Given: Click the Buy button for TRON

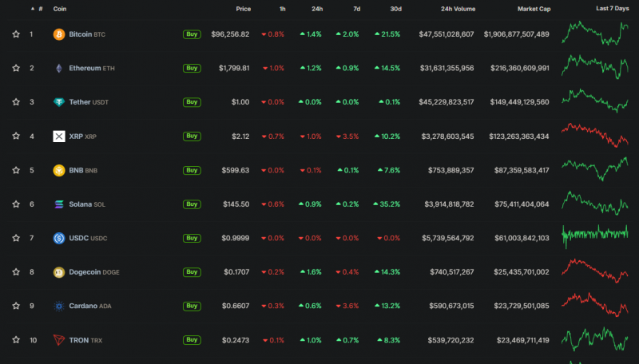Looking at the screenshot, I should 192,339.
